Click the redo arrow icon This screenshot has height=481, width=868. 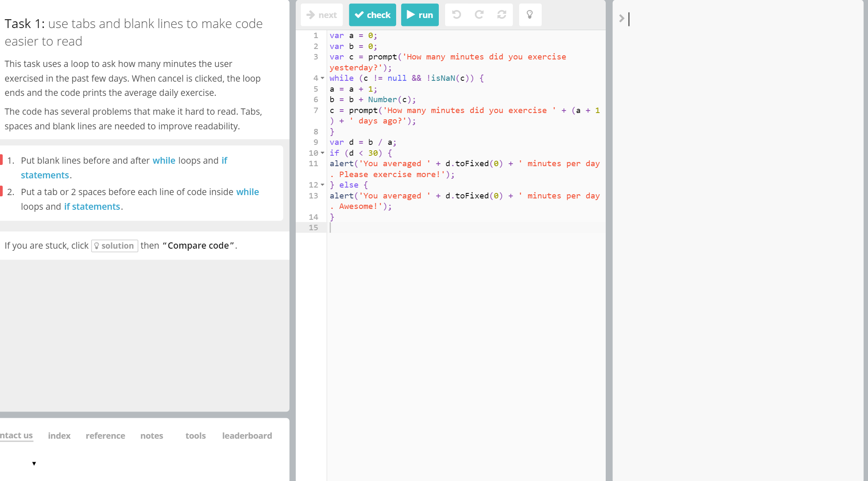click(479, 15)
